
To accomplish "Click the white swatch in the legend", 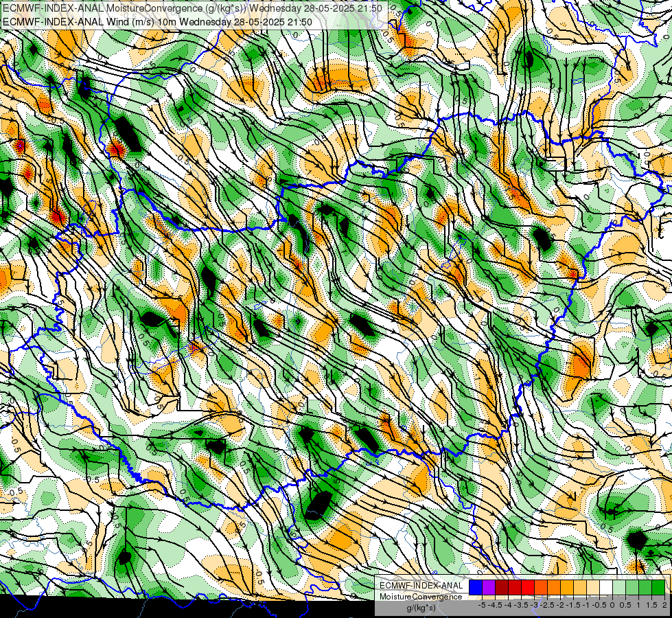I will click(606, 587).
